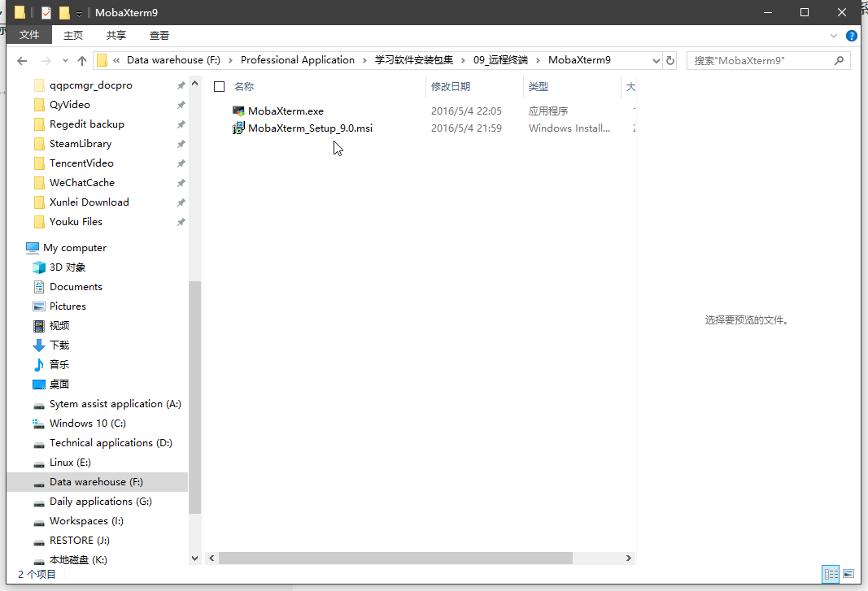This screenshot has height=591, width=868.
Task: Click the sidebar scroll down arrow
Action: pyautogui.click(x=194, y=558)
